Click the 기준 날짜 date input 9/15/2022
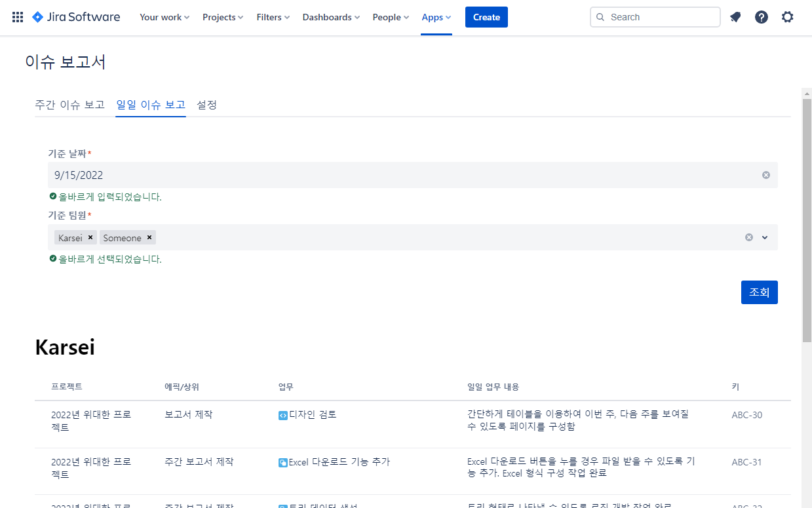Image resolution: width=812 pixels, height=508 pixels. [413, 175]
